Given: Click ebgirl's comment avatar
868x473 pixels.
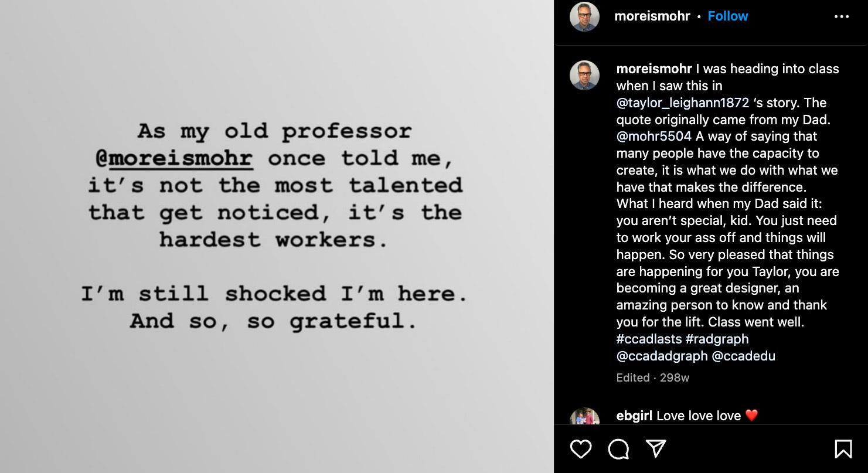Looking at the screenshot, I should (584, 417).
